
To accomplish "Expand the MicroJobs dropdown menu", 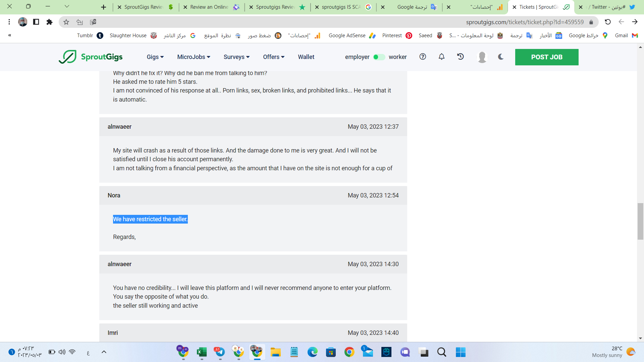I will 194,57.
